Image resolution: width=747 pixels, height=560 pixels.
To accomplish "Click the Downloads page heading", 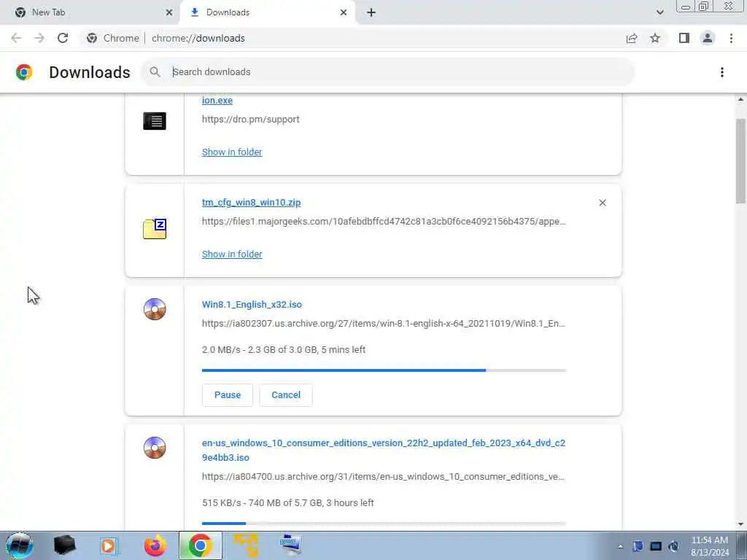I will [90, 72].
